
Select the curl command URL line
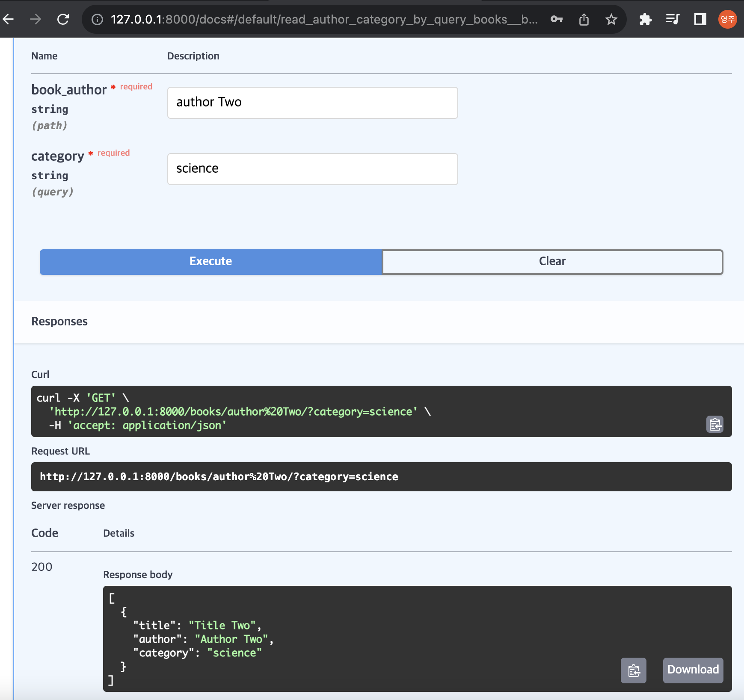pos(233,412)
